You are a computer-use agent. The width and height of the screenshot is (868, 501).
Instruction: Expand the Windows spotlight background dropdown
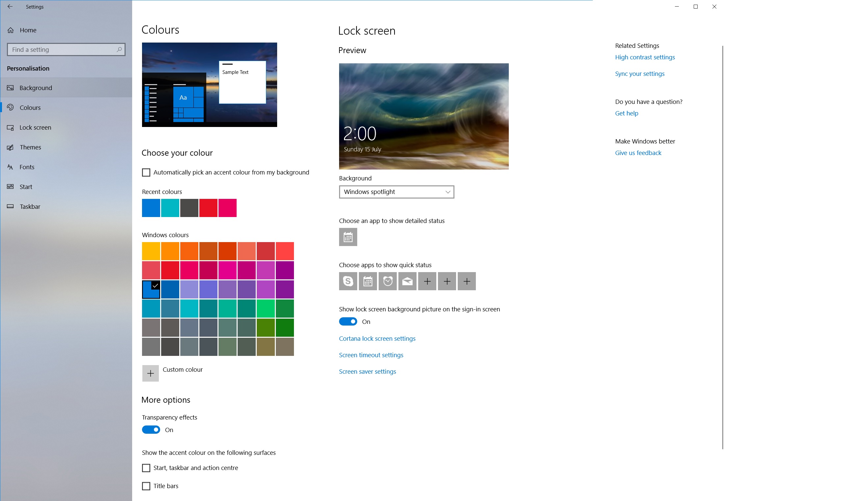[396, 192]
